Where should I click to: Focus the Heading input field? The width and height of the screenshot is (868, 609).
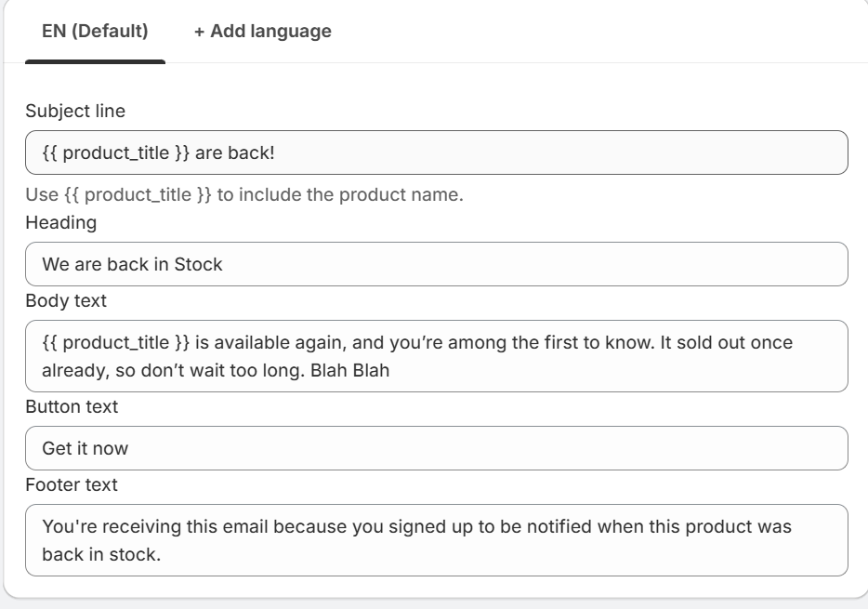pyautogui.click(x=436, y=264)
